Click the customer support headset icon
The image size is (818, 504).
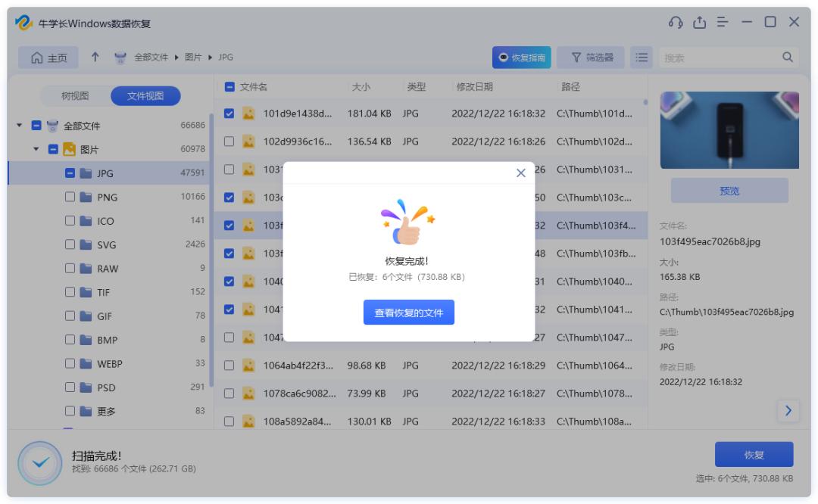(x=676, y=23)
